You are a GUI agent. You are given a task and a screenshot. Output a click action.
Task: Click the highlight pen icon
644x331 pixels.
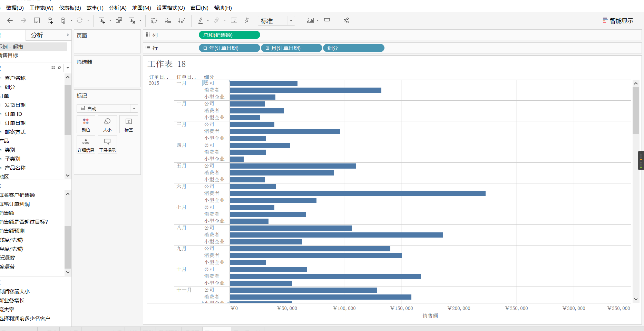tap(201, 21)
